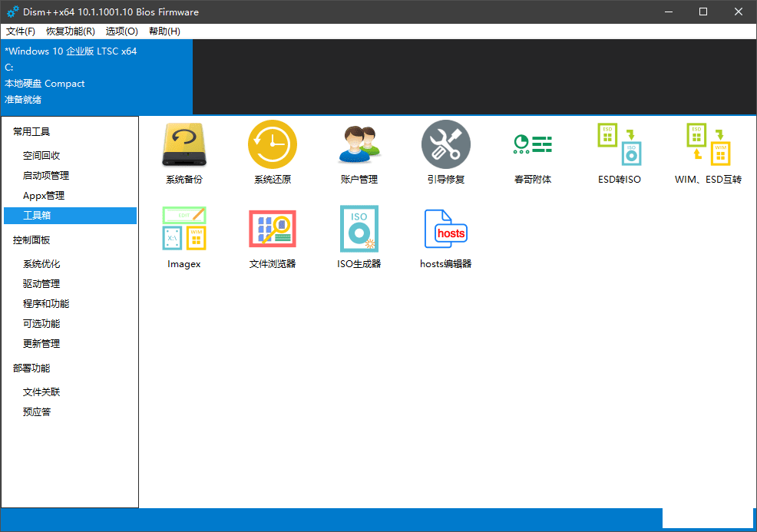Select 程序和功能 in the sidebar

click(x=46, y=304)
